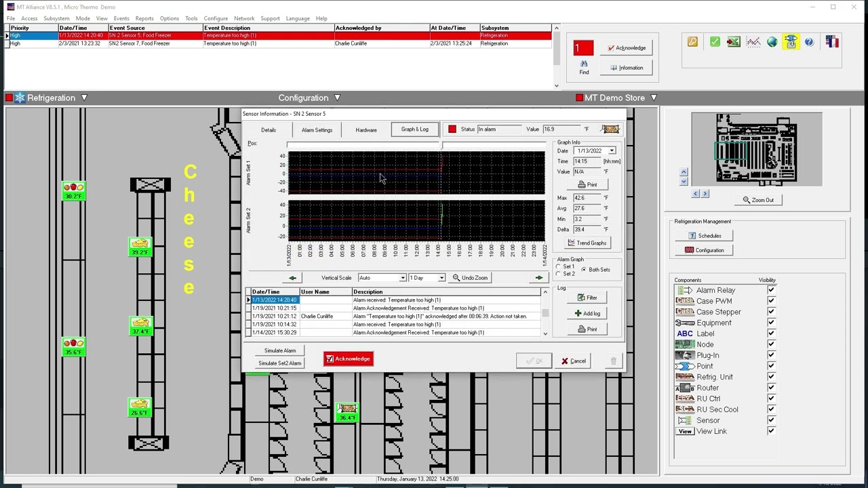Select the Set 2 alarm graph radio
Image resolution: width=868 pixels, height=488 pixels.
click(x=559, y=274)
